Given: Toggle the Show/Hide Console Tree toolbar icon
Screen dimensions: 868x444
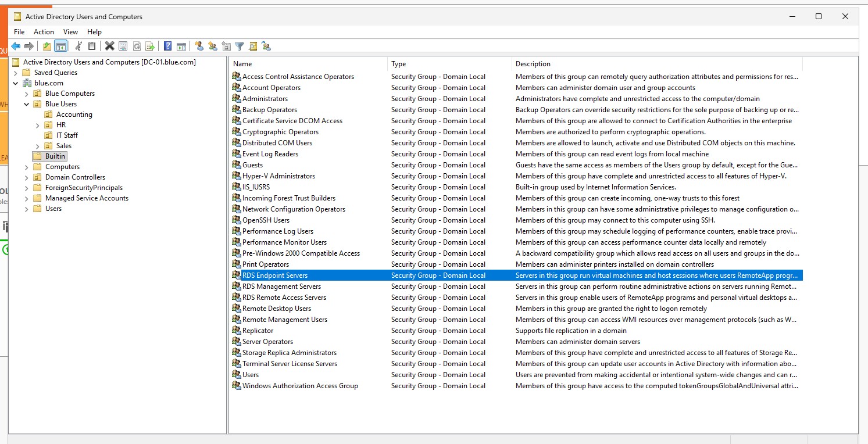Looking at the screenshot, I should coord(60,46).
